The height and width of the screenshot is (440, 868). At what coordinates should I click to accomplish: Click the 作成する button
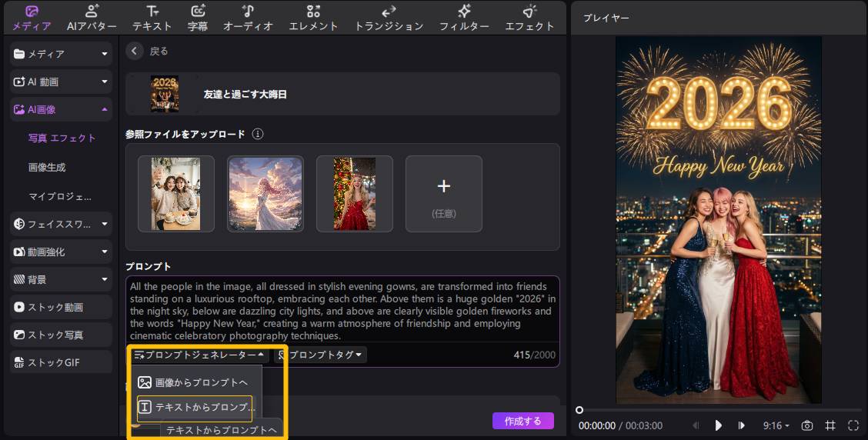522,421
